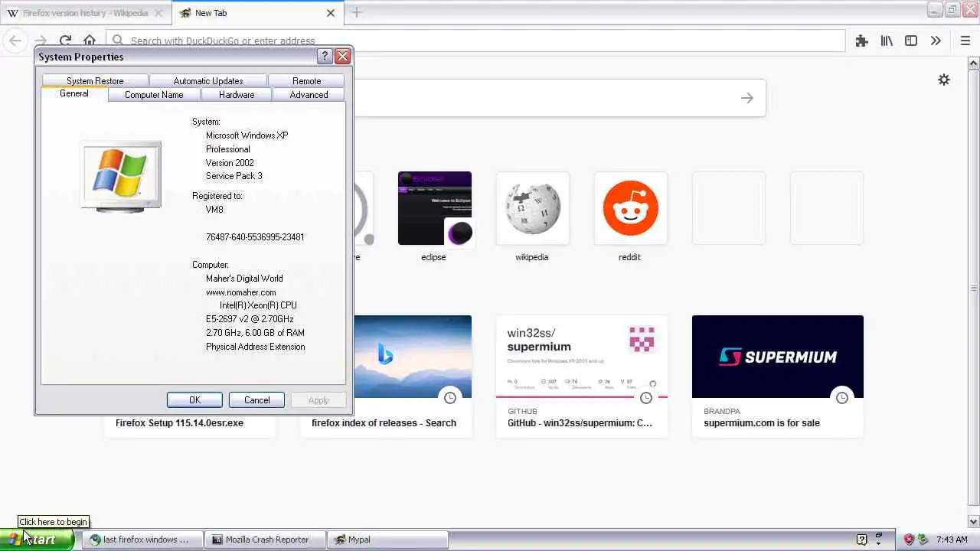Open the supermium.com is for sale card
The image size is (980, 551).
pos(778,376)
